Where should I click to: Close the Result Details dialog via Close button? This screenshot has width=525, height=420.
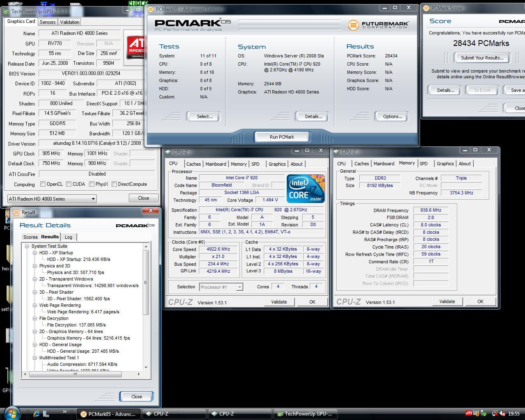(137, 397)
